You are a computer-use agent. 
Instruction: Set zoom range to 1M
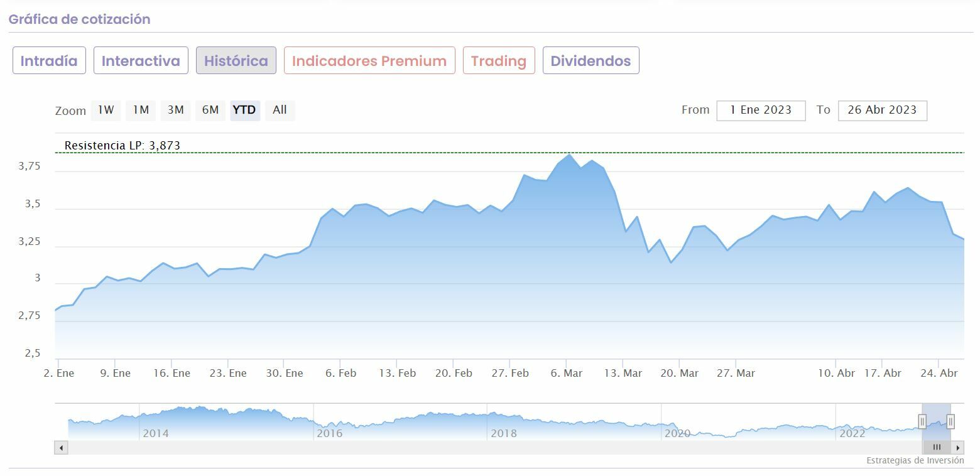(x=141, y=110)
